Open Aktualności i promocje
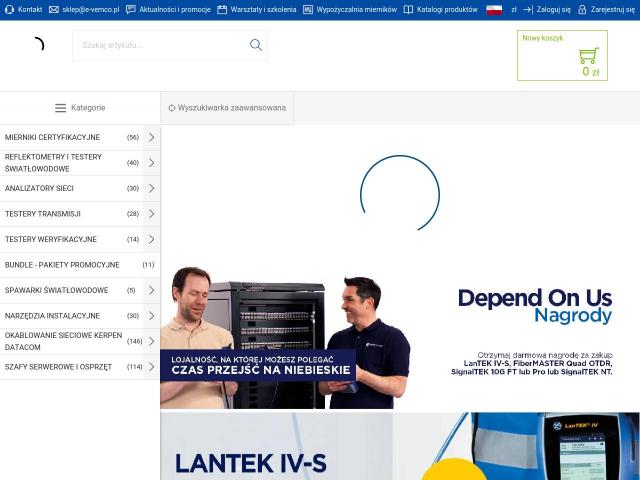 pyautogui.click(x=175, y=9)
